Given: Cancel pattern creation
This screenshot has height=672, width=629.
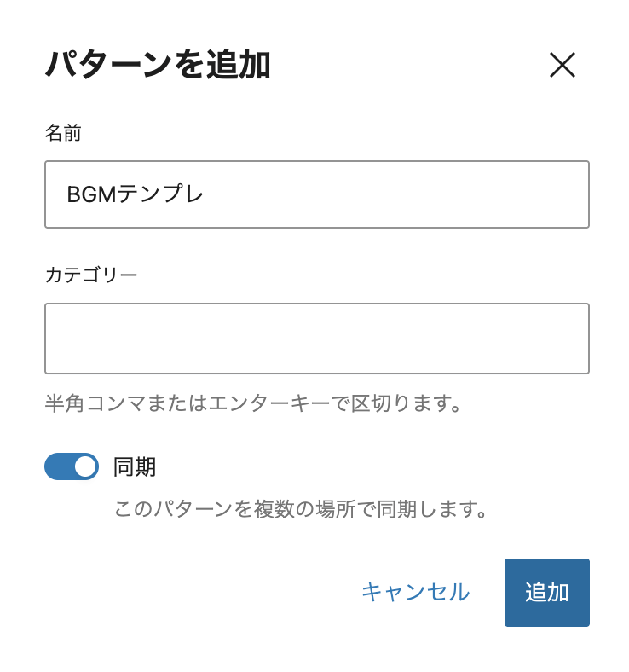Looking at the screenshot, I should click(x=415, y=592).
